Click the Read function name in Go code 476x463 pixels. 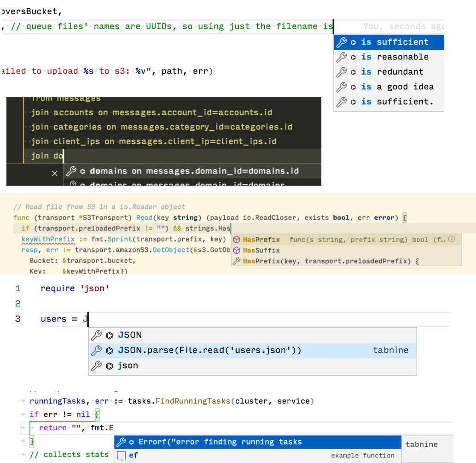[x=144, y=218]
